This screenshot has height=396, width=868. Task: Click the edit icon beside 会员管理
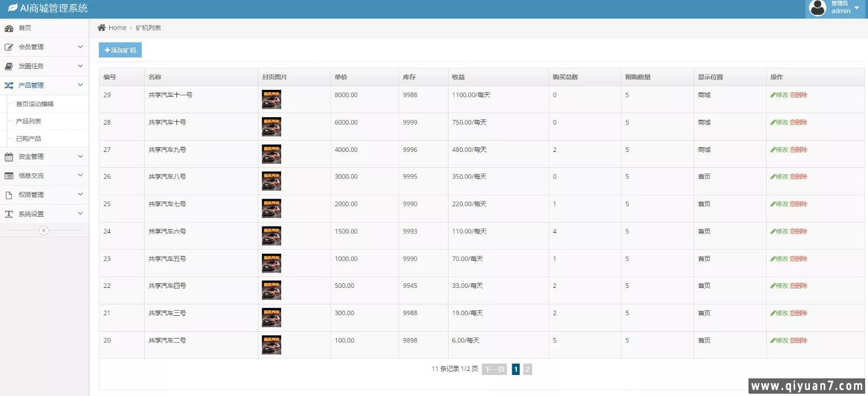9,47
